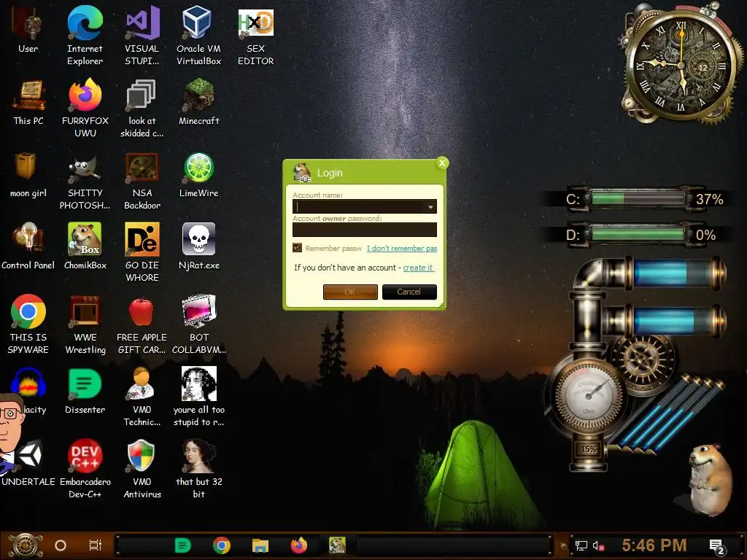This screenshot has width=747, height=560.
Task: Click the C: drive usage bar
Action: coord(636,198)
